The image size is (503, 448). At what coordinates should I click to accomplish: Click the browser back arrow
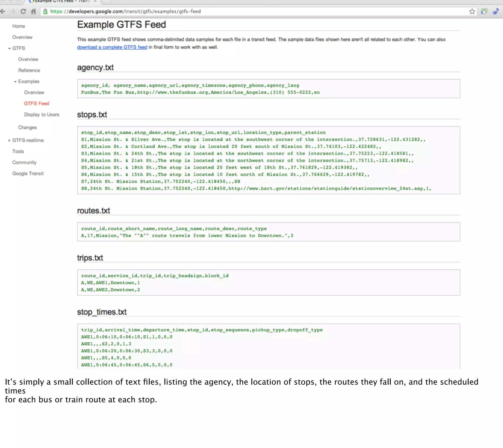click(3, 11)
